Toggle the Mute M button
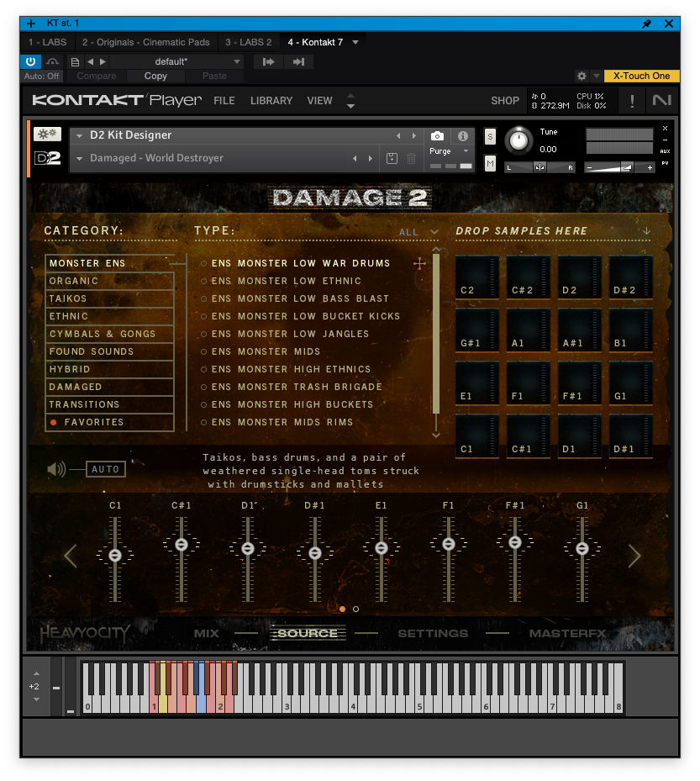The image size is (700, 781). click(x=490, y=163)
